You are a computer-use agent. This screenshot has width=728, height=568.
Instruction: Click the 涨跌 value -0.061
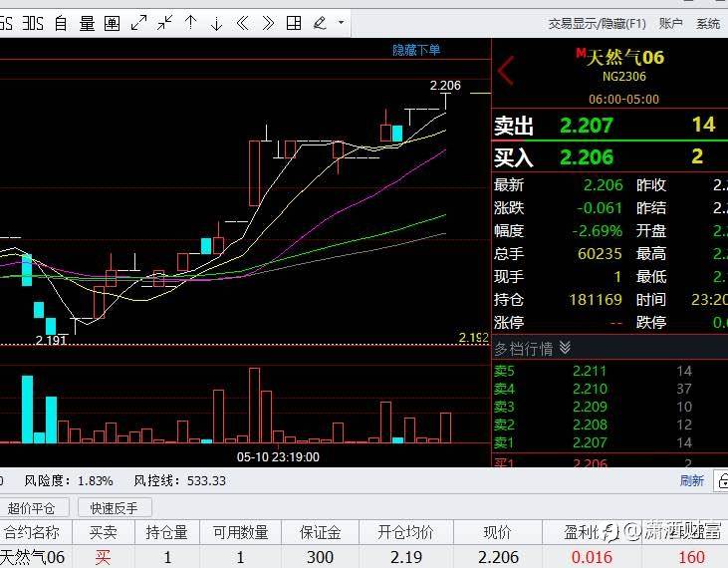click(x=600, y=208)
